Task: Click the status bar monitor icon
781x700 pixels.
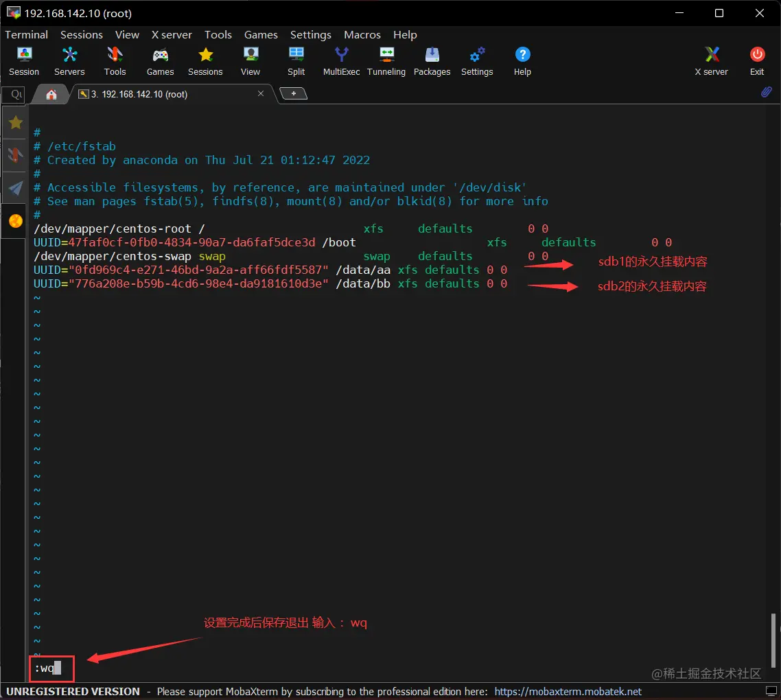Action: [x=771, y=691]
